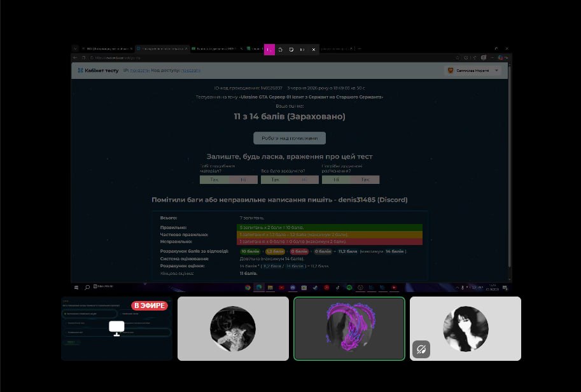The width and height of the screenshot is (581, 392).
Task: Answer Ні for Все було зрозуміло
Action: pyautogui.click(x=304, y=179)
